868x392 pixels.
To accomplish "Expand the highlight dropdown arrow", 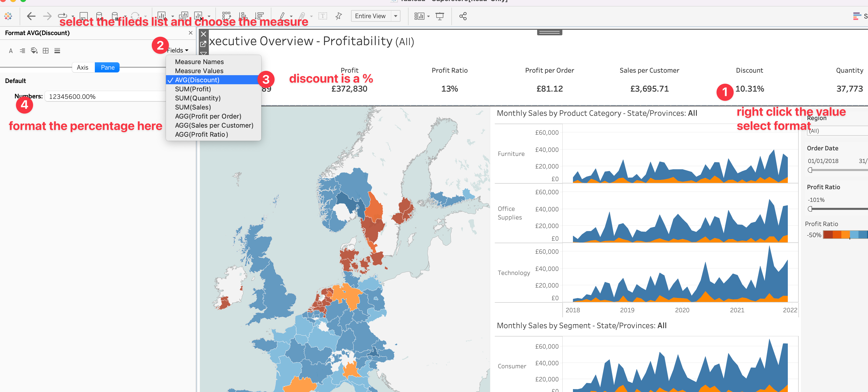I will [291, 16].
